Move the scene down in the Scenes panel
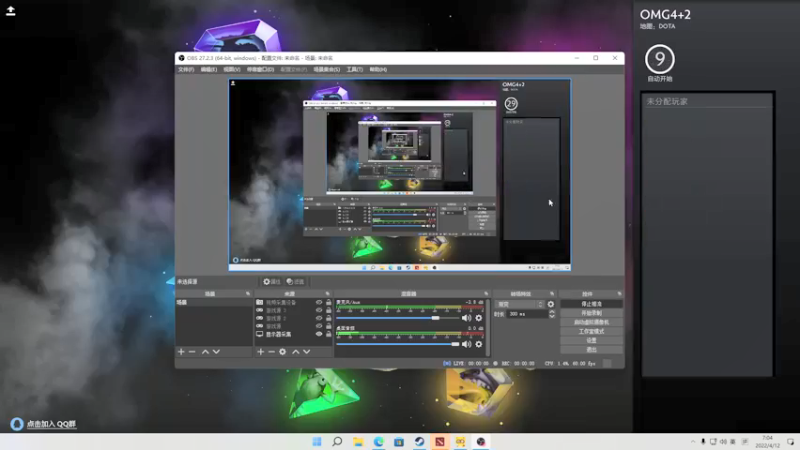The height and width of the screenshot is (450, 800). point(216,352)
